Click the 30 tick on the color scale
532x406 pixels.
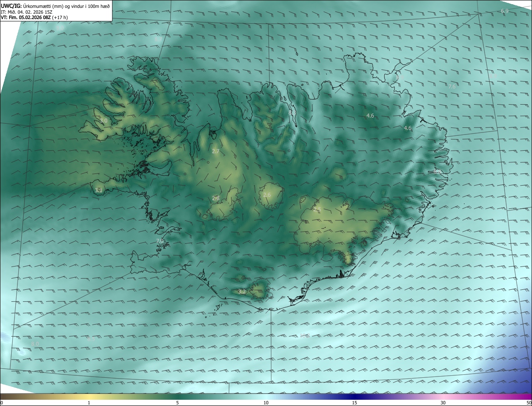[x=443, y=403]
